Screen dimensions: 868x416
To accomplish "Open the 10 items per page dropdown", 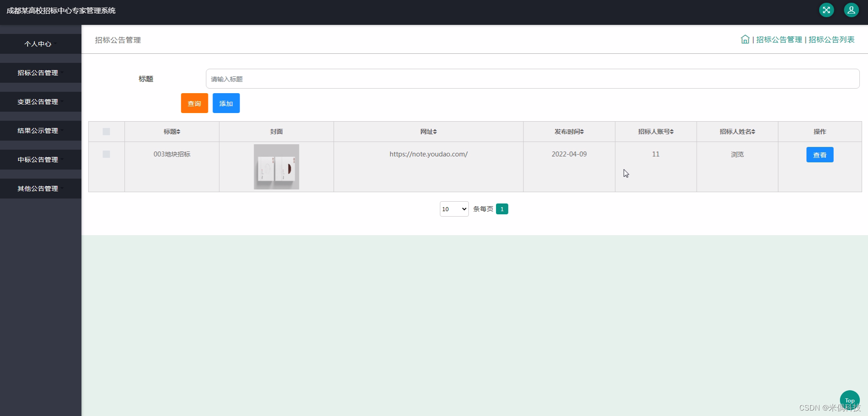I will click(454, 209).
